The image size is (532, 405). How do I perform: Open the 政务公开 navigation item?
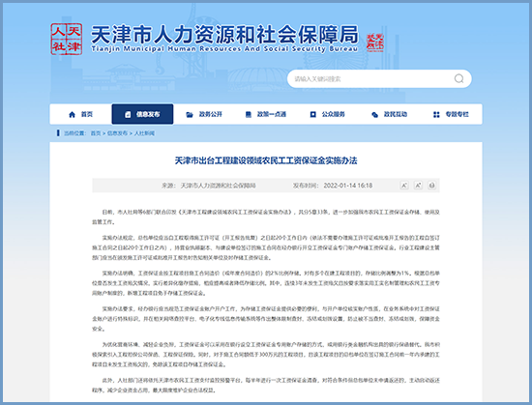[204, 114]
